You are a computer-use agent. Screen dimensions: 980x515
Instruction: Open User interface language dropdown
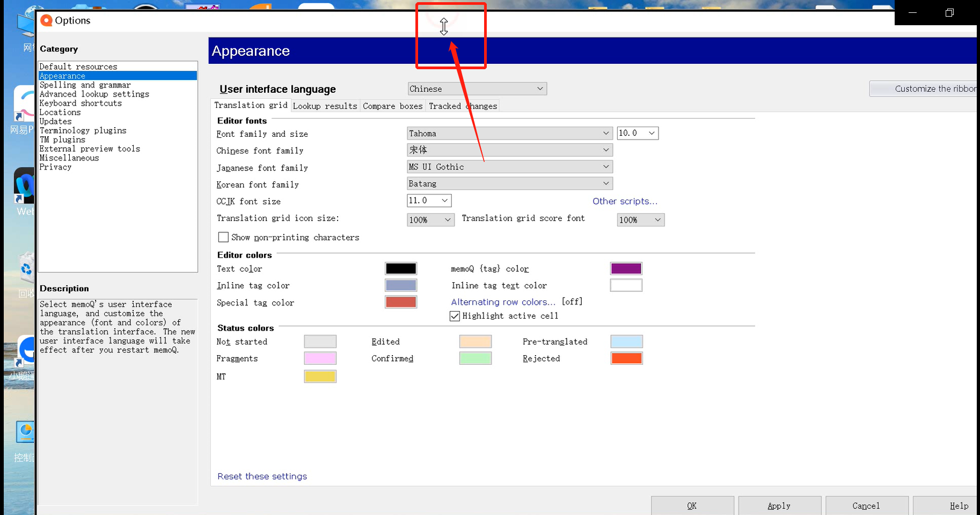(477, 89)
